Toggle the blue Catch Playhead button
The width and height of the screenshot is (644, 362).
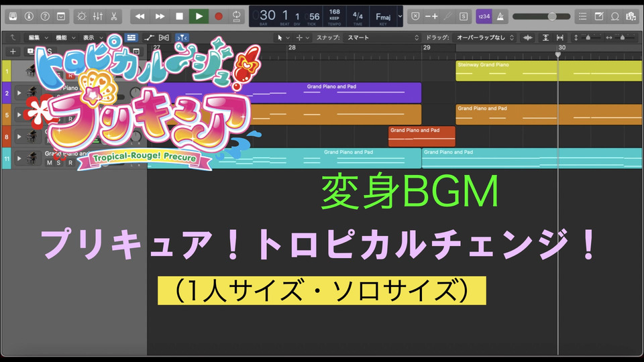coord(182,38)
